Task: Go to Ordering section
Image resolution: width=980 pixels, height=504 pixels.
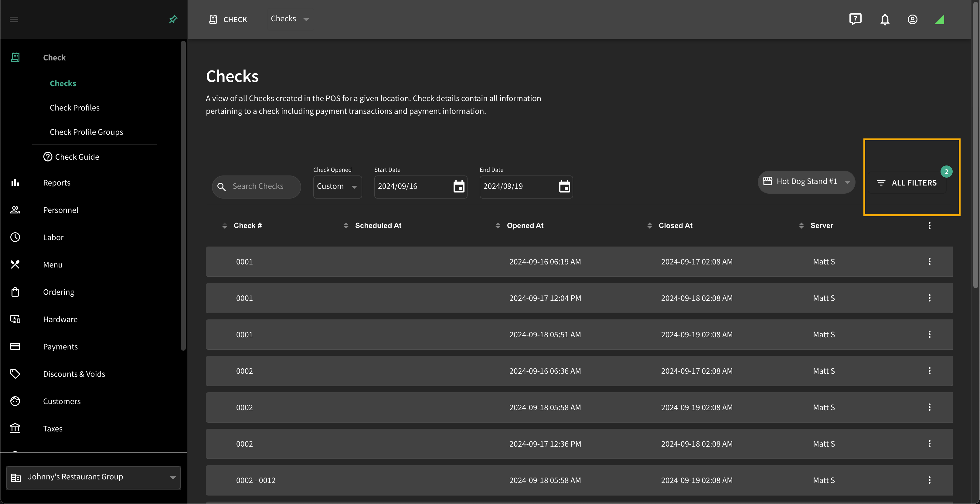Action: point(59,292)
